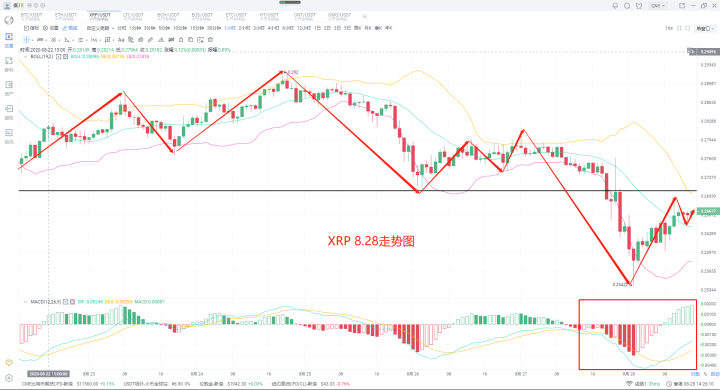This screenshot has width=720, height=390.
Task: Expand the line tools dropdown arrow
Action: pos(45,40)
